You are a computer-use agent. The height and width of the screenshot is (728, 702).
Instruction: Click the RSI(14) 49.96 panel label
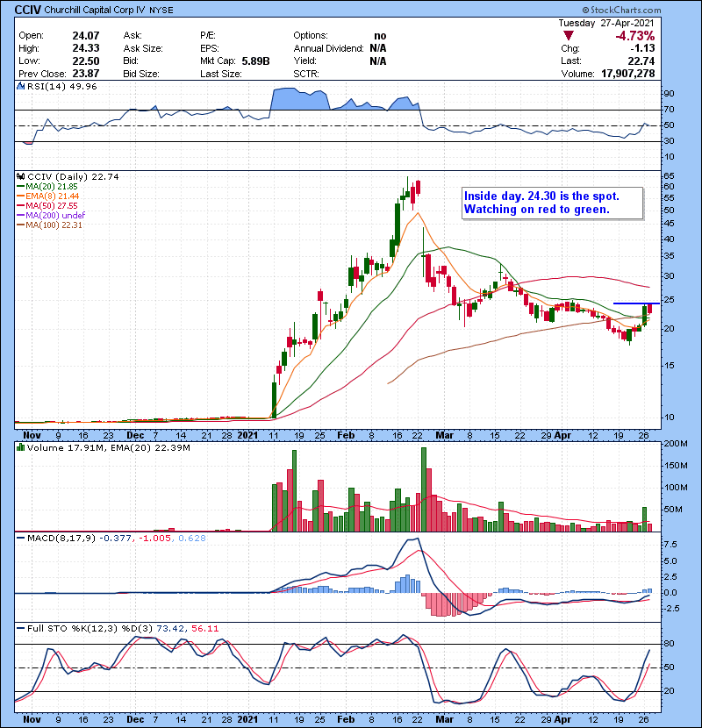61,86
